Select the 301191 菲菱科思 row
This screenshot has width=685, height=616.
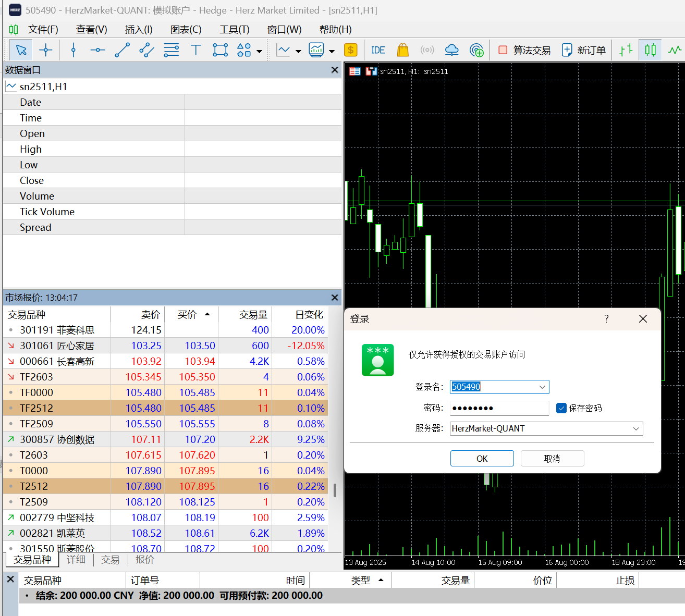point(166,330)
